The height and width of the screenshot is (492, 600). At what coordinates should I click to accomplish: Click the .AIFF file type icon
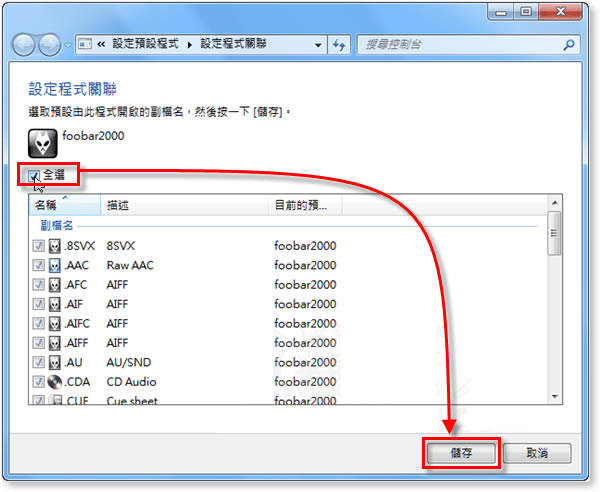point(55,343)
